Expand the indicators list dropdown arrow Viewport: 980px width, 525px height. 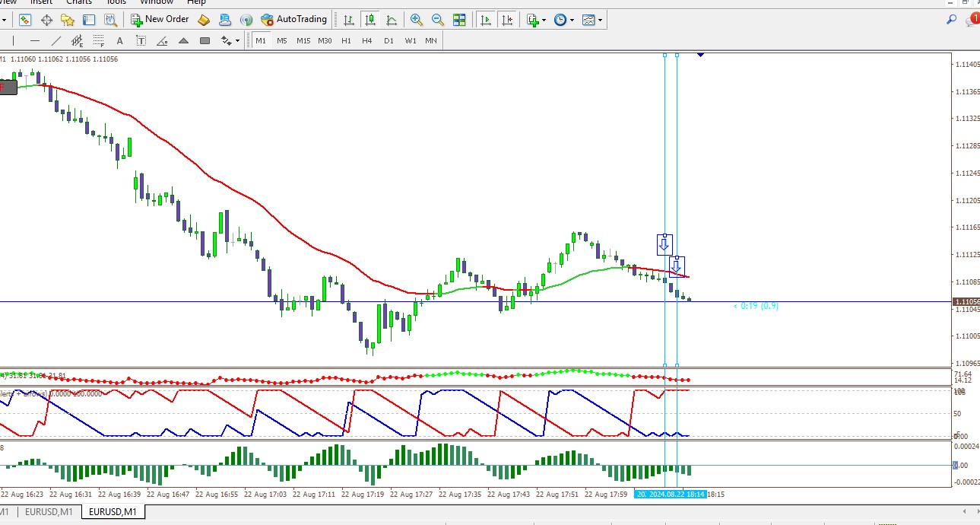coord(544,20)
